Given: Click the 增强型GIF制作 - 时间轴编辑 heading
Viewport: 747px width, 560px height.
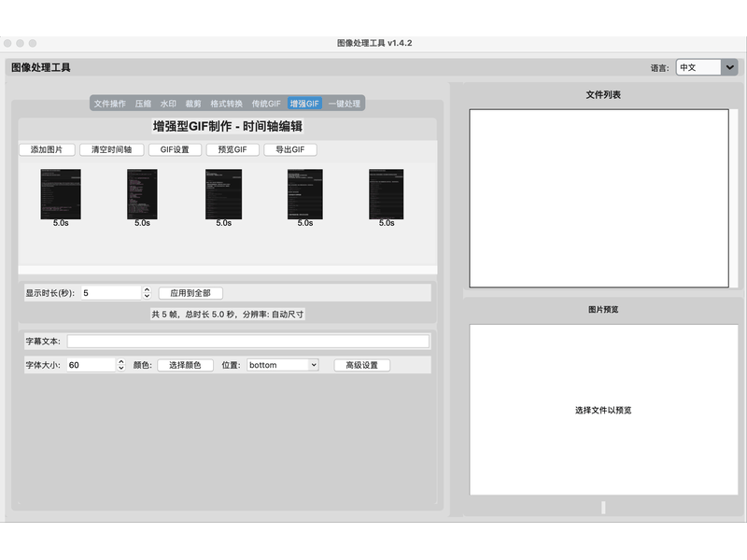Looking at the screenshot, I should click(227, 126).
